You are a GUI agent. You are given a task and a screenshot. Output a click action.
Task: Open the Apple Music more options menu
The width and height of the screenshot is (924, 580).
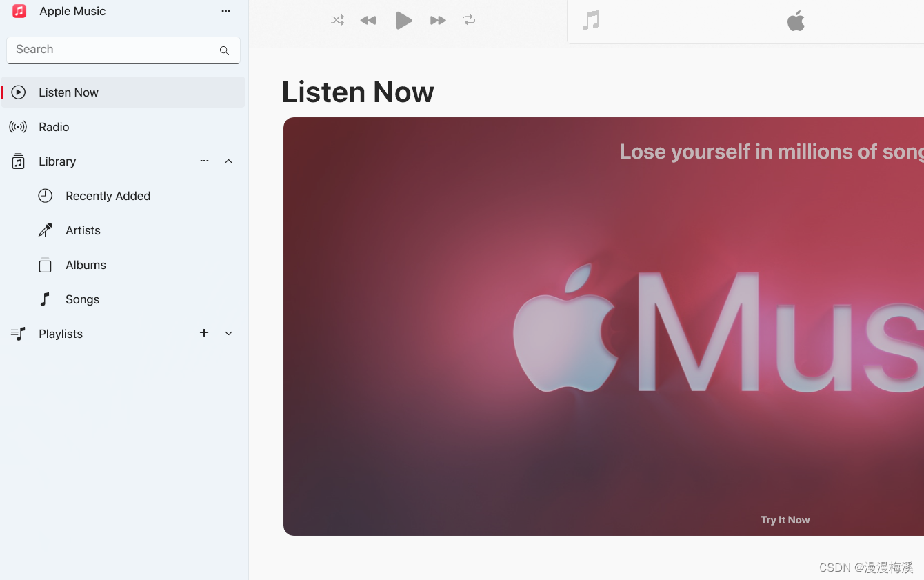tap(225, 11)
